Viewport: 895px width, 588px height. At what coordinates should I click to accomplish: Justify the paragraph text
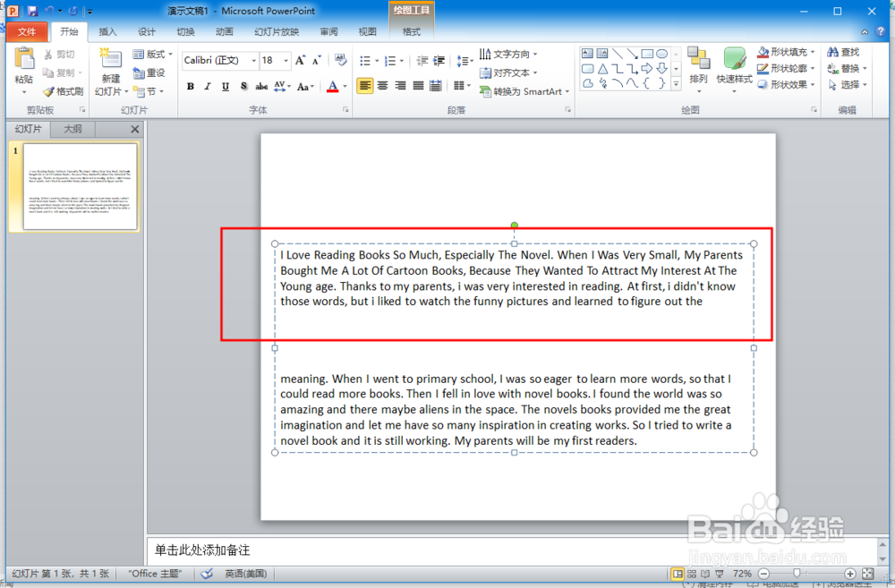click(x=418, y=86)
